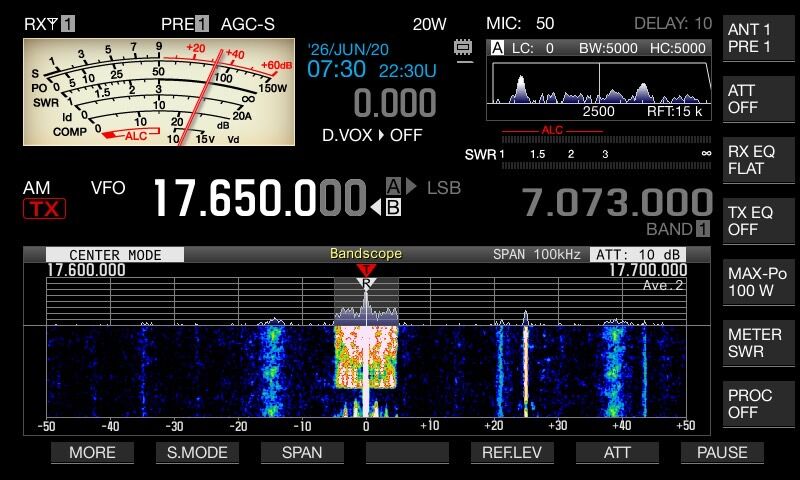The width and height of the screenshot is (800, 480).
Task: Tap the main frequency 17.650.000
Action: (260, 198)
